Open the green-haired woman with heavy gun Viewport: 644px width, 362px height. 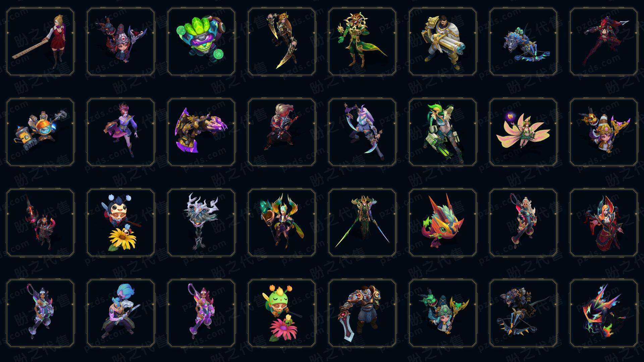tap(443, 132)
